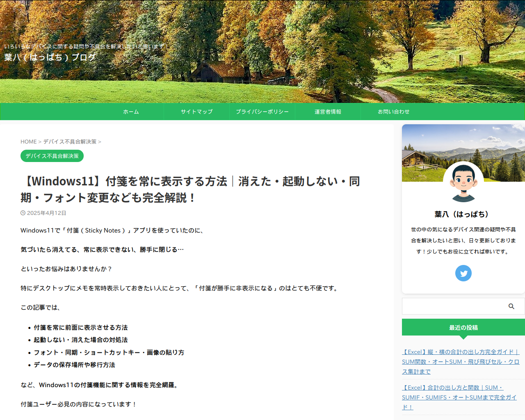Click the clock icon beside 2025年4月12日
The height and width of the screenshot is (420, 525).
23,213
